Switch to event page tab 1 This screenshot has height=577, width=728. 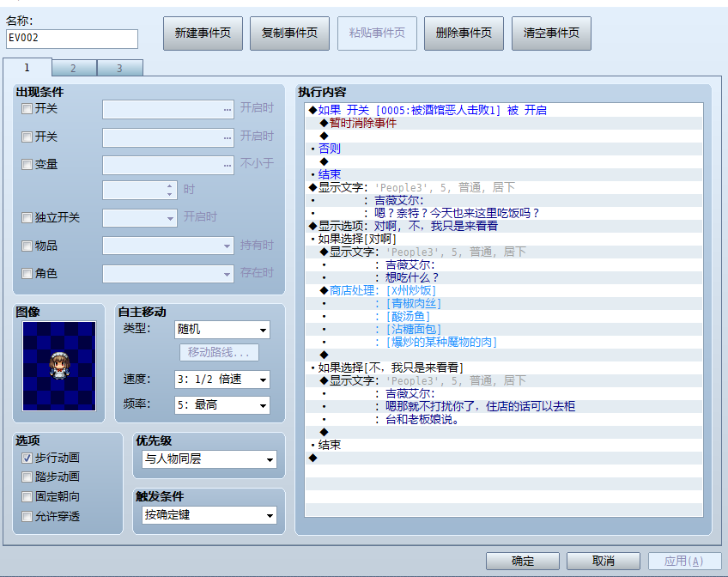(x=27, y=68)
